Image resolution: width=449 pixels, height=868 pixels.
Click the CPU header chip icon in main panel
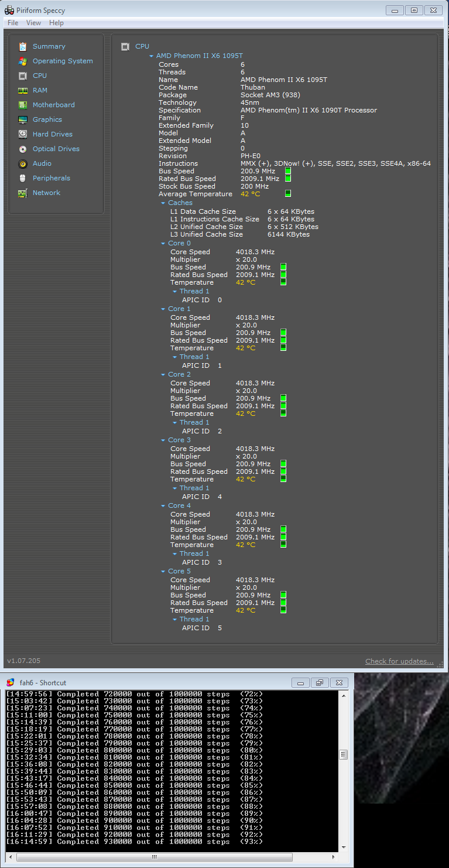[125, 46]
